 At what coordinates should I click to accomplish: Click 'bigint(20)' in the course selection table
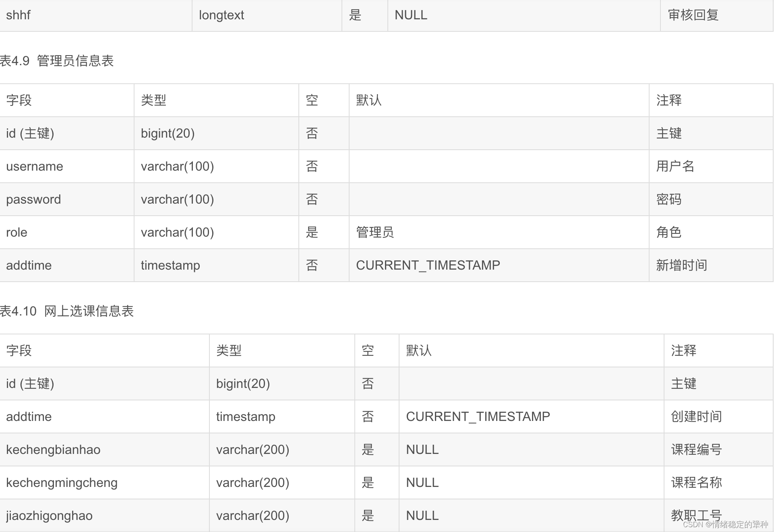pos(243,384)
